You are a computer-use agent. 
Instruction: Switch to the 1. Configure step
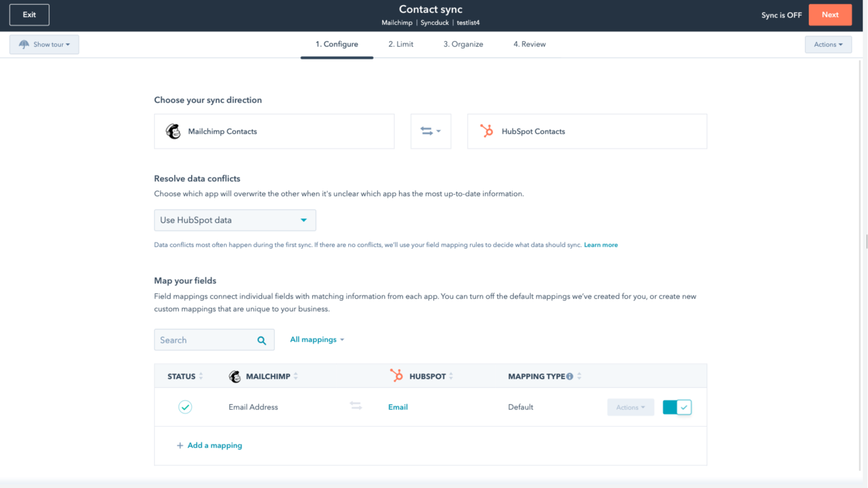tap(337, 45)
